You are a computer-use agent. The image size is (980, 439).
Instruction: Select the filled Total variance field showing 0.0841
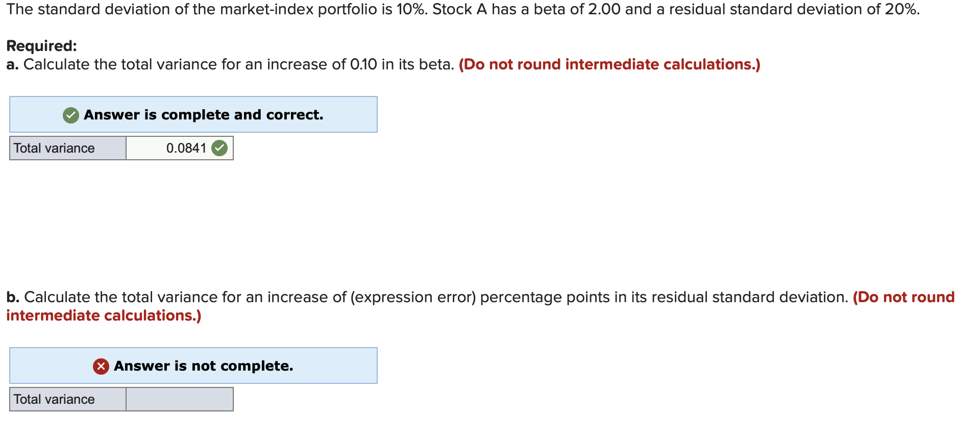(180, 148)
